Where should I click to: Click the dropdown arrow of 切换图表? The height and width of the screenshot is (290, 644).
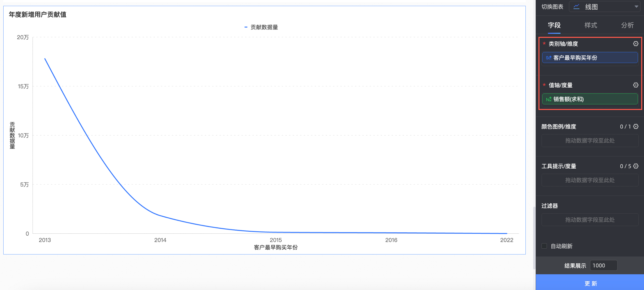pyautogui.click(x=636, y=7)
